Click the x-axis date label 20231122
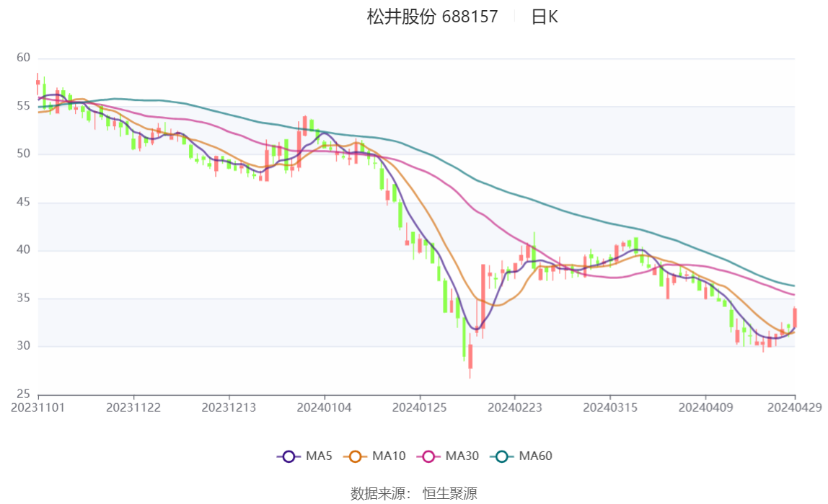828x504 pixels. tap(133, 407)
